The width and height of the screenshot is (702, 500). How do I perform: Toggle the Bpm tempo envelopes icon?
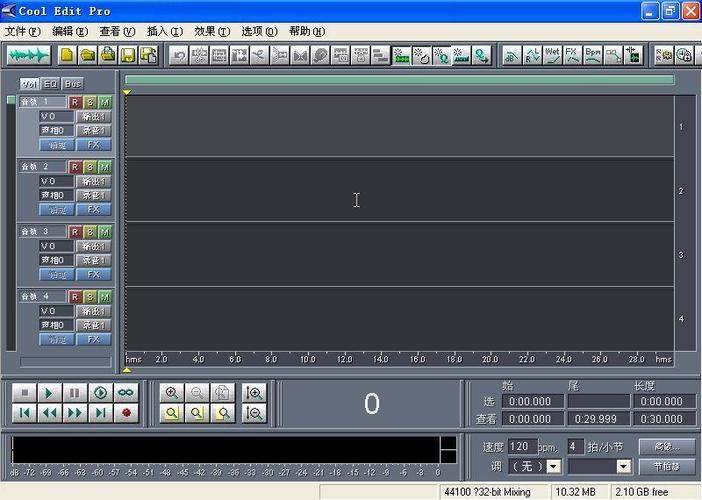pos(593,56)
